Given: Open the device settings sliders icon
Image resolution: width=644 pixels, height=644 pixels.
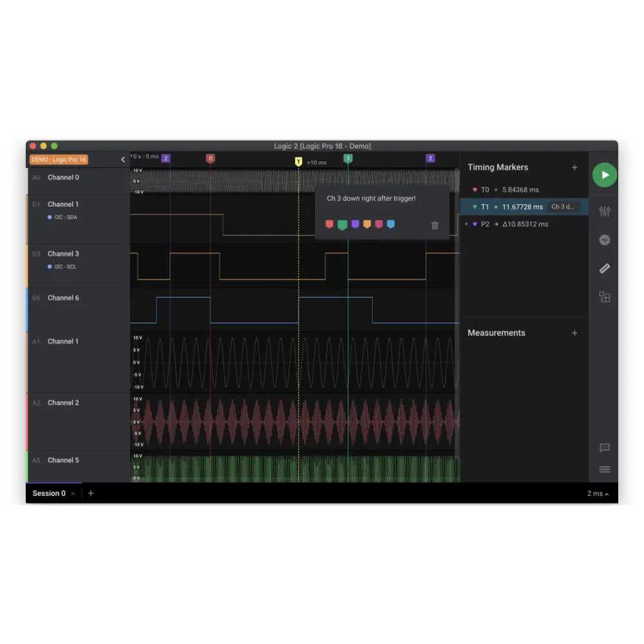Looking at the screenshot, I should coord(604,211).
